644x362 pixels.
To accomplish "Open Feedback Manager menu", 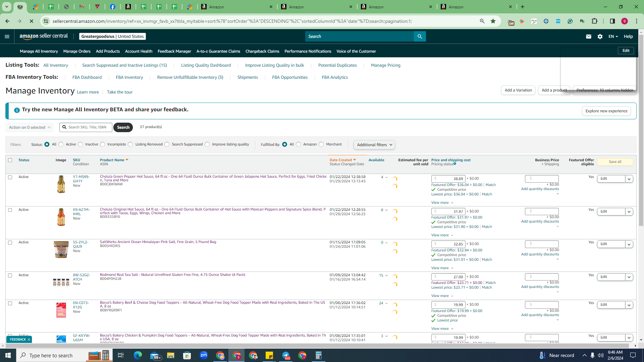I will click(x=174, y=51).
